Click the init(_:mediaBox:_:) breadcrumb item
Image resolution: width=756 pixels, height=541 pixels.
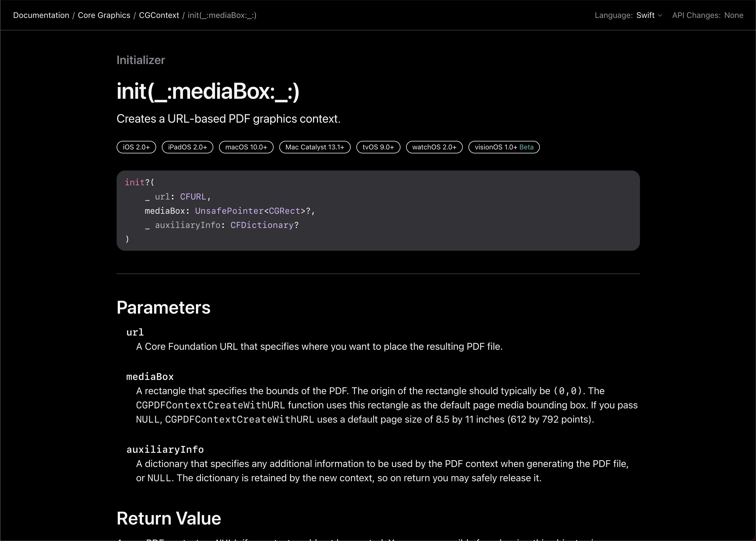pyautogui.click(x=222, y=15)
